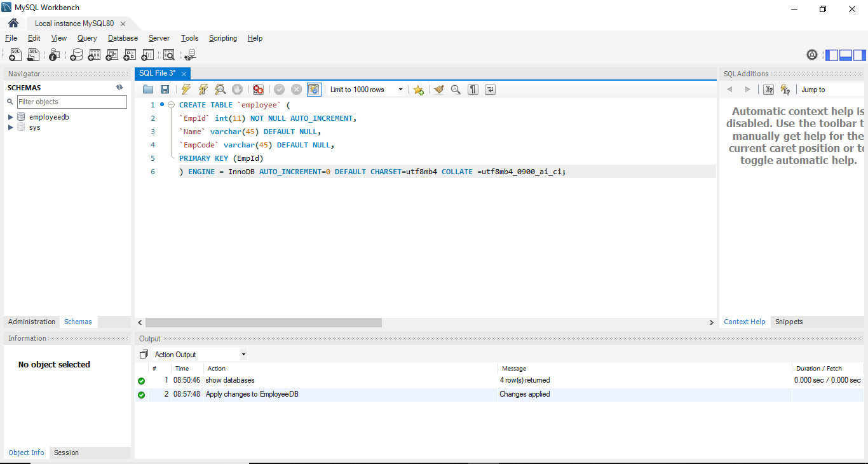The height and width of the screenshot is (464, 868).
Task: Select the employeedb schema in the tree
Action: pos(49,117)
